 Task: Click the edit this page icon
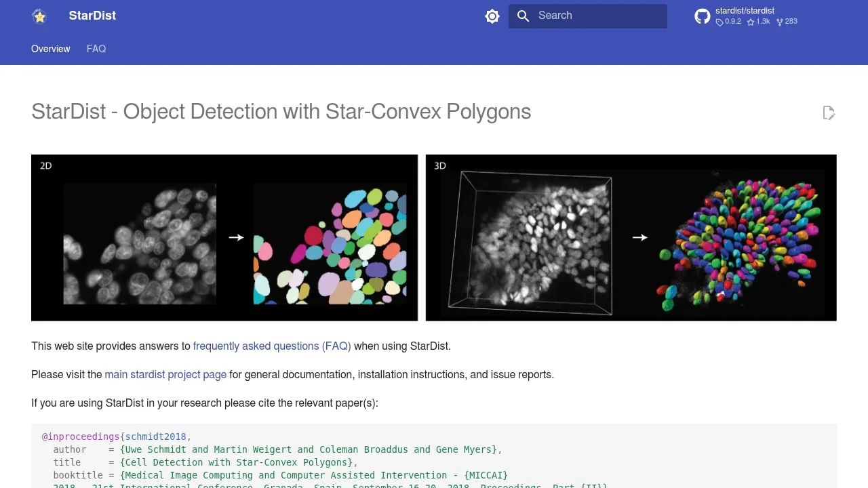pyautogui.click(x=829, y=113)
